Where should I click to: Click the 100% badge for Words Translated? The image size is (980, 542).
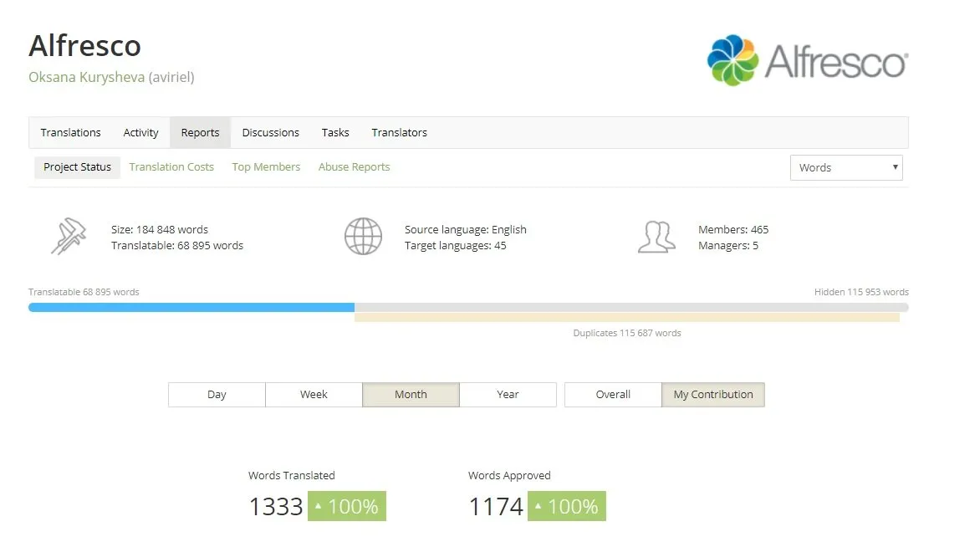347,506
